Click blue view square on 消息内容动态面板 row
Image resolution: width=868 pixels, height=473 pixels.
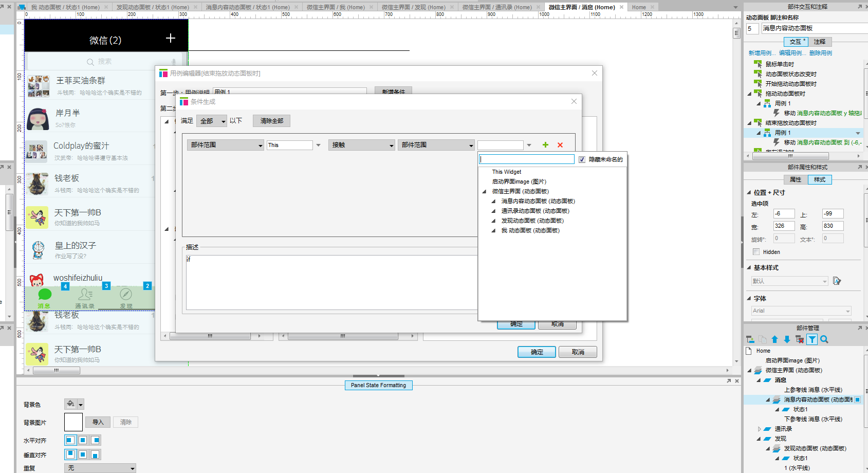click(857, 399)
